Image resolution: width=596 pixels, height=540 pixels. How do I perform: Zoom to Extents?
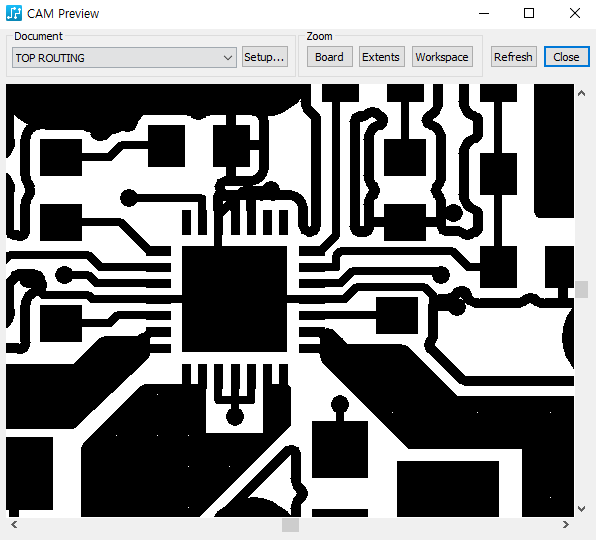381,57
